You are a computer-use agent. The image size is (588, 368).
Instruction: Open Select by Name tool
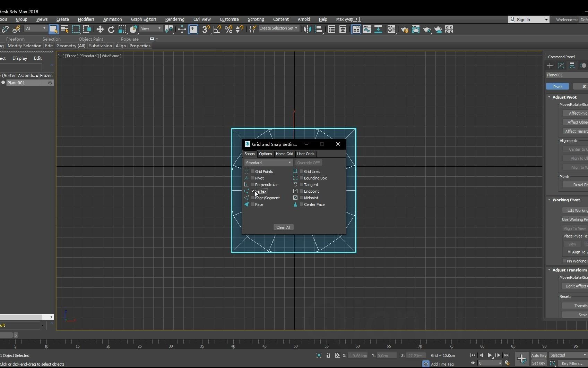click(64, 30)
